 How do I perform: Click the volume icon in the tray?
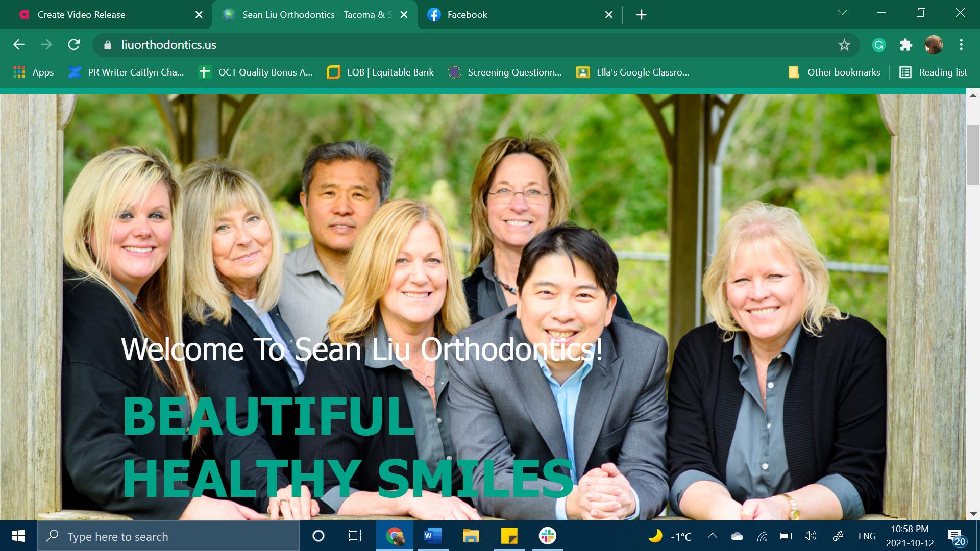[810, 536]
